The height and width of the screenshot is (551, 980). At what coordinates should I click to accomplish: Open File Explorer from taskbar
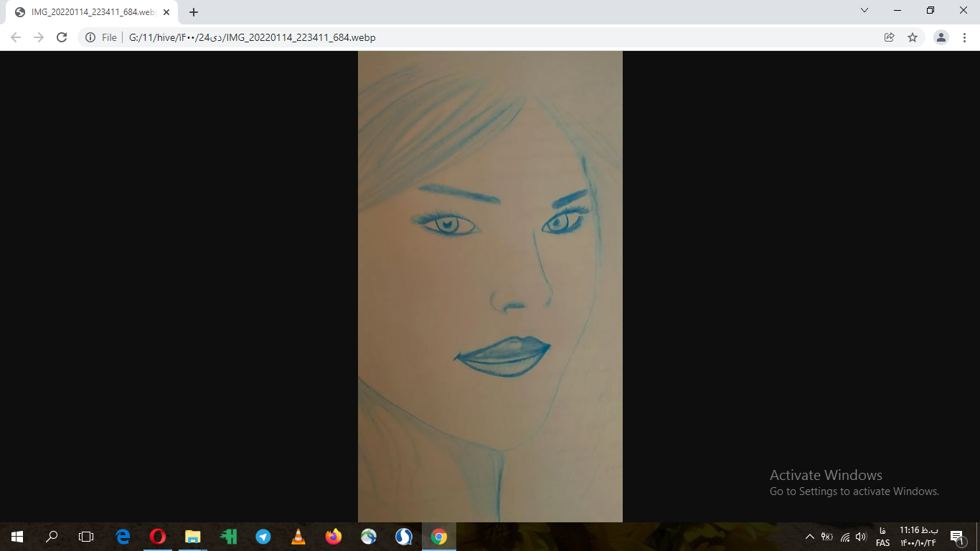193,537
